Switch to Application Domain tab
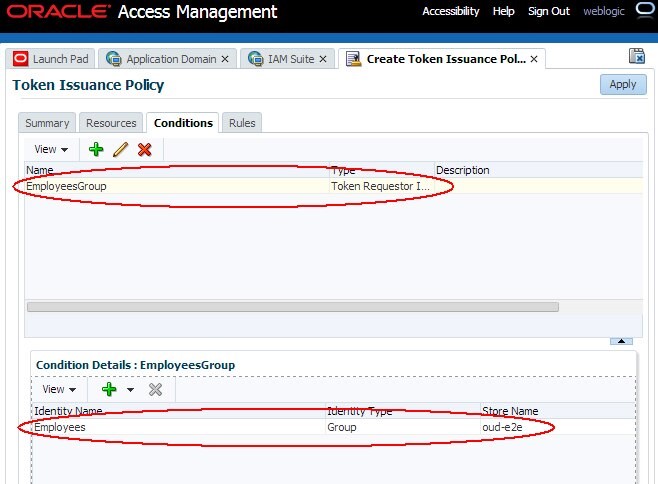 167,59
